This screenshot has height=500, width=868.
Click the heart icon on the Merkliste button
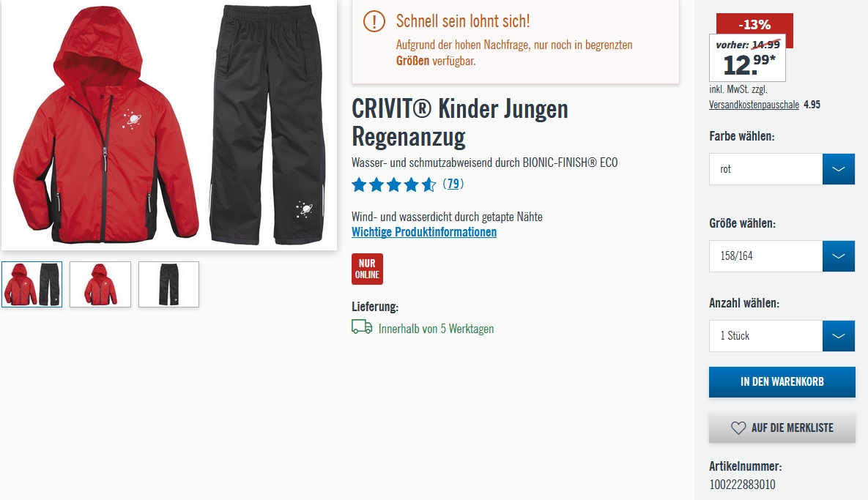(x=738, y=428)
